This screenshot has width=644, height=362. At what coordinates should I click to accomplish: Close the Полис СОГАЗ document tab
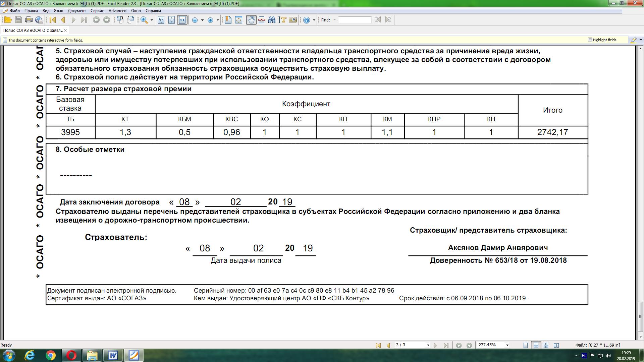pyautogui.click(x=65, y=31)
